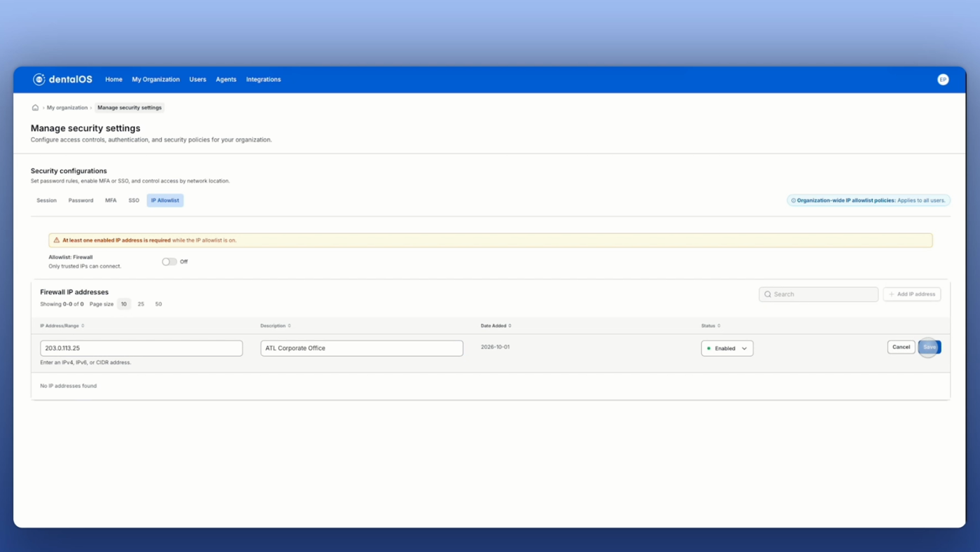
Task: Select the IP Allowlist tab
Action: [165, 200]
